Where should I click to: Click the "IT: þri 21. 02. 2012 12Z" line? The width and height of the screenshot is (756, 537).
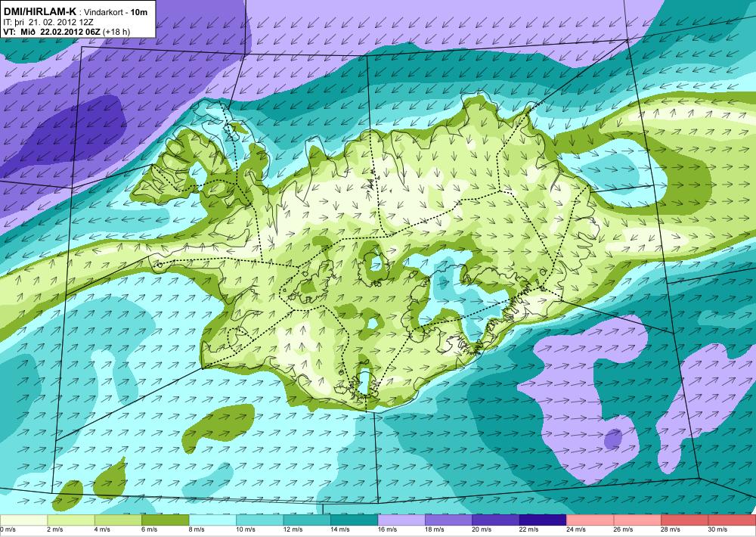click(x=48, y=22)
